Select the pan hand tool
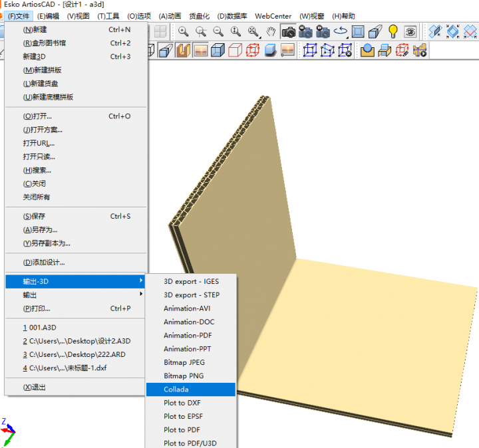The image size is (479, 448). click(271, 31)
